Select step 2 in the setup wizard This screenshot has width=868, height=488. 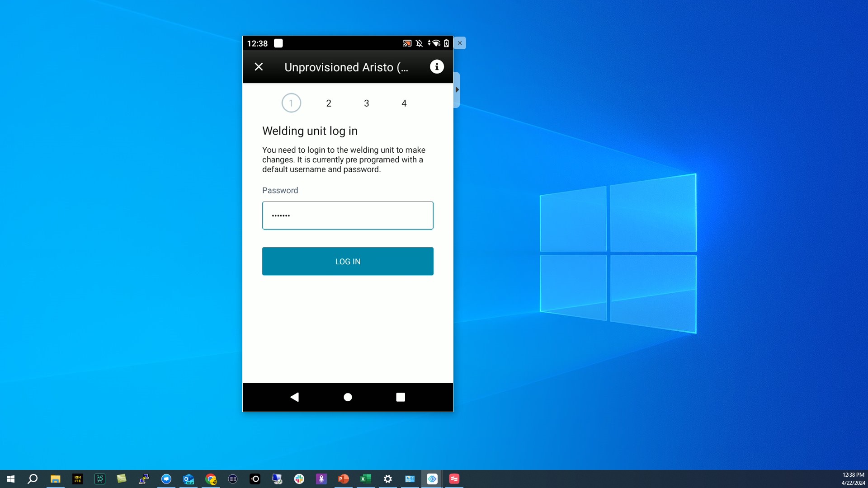[x=329, y=103]
